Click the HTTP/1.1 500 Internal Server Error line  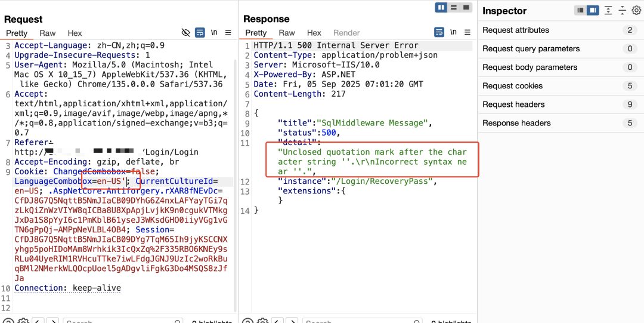(x=336, y=45)
